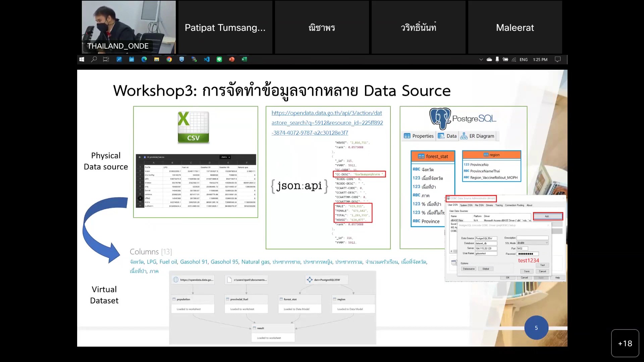This screenshot has height=362, width=644.
Task: Open the LINE app taskbar icon
Action: click(219, 59)
